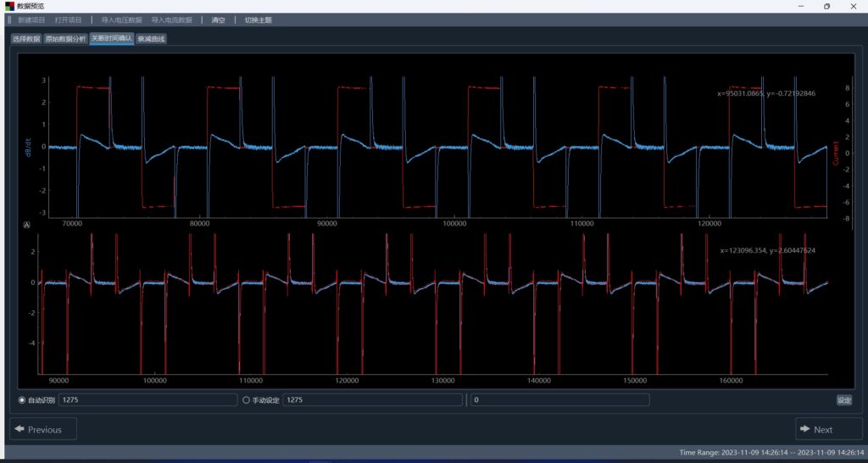This screenshot has width=868, height=463.
Task: Switch to the 选择数据 tab
Action: (x=25, y=39)
